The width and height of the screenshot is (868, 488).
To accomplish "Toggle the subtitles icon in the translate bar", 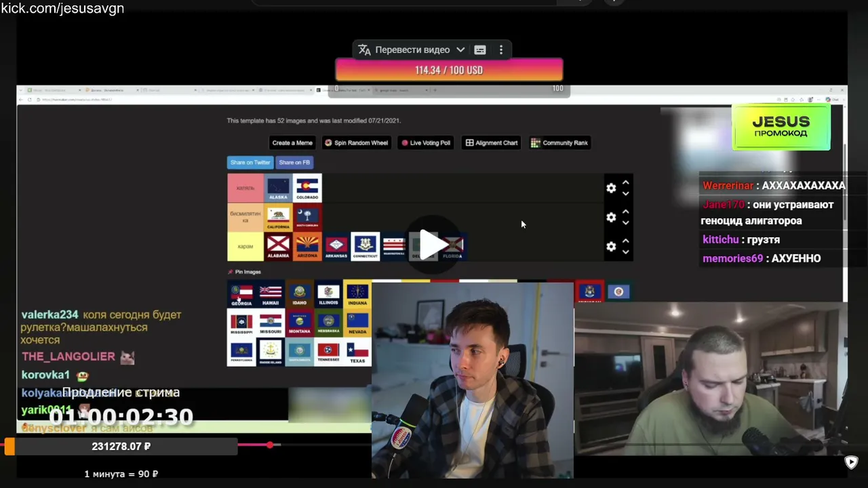I will (x=480, y=49).
